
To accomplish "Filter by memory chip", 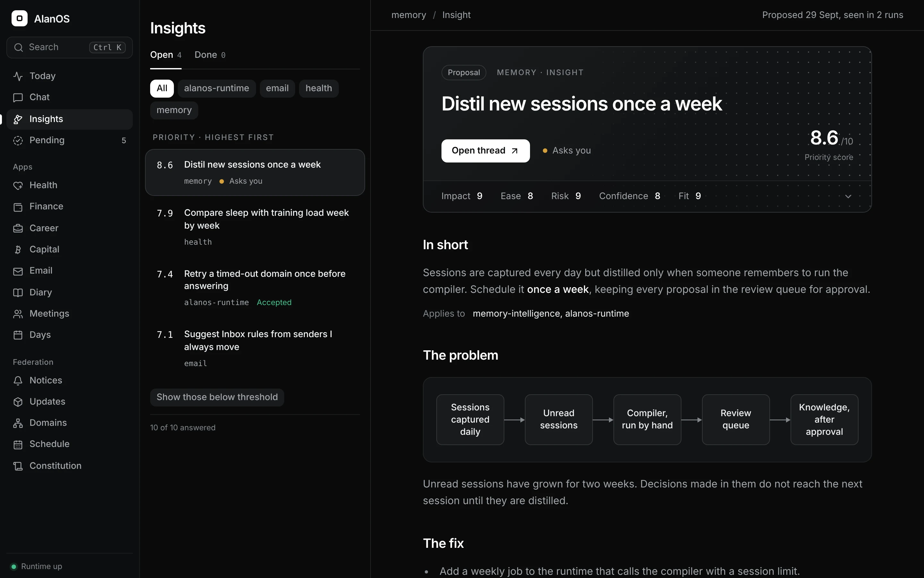I will pos(174,110).
